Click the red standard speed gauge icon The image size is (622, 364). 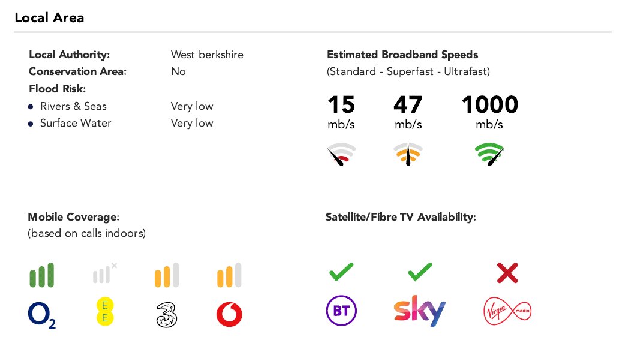point(341,154)
